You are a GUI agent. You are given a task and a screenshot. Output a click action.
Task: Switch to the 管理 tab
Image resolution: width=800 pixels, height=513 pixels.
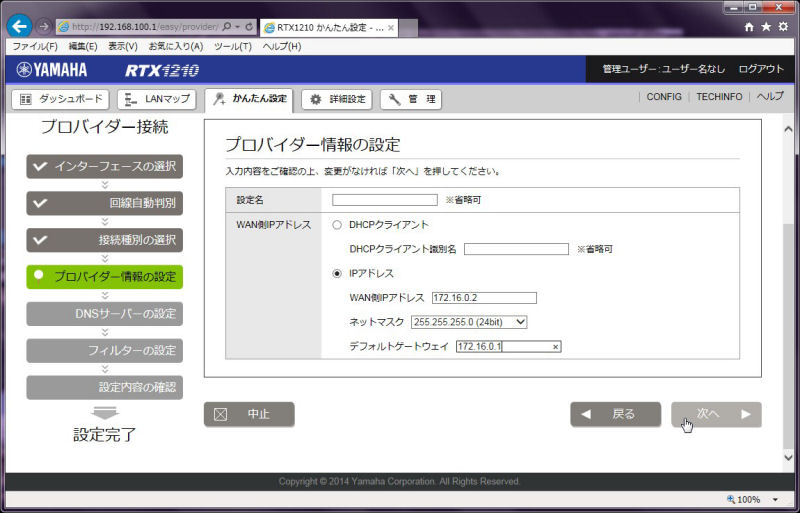pyautogui.click(x=411, y=99)
